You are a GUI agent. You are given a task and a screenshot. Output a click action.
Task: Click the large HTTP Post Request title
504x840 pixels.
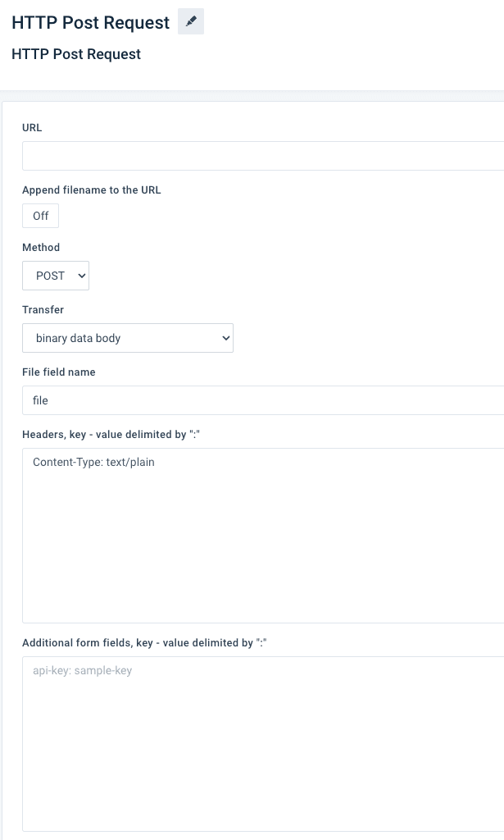(91, 23)
